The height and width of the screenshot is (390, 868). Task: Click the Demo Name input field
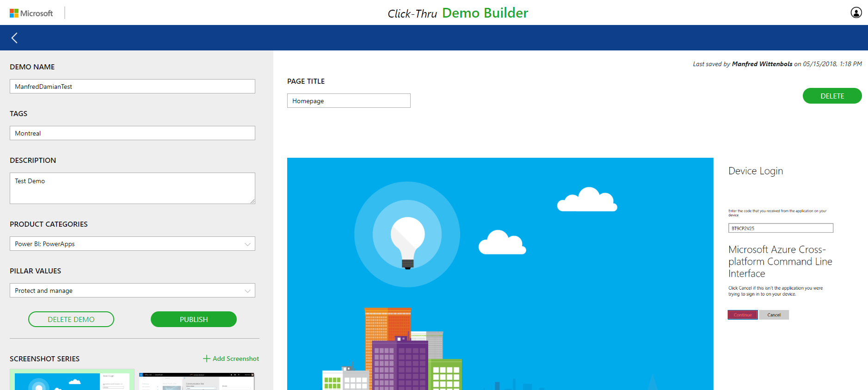point(132,87)
